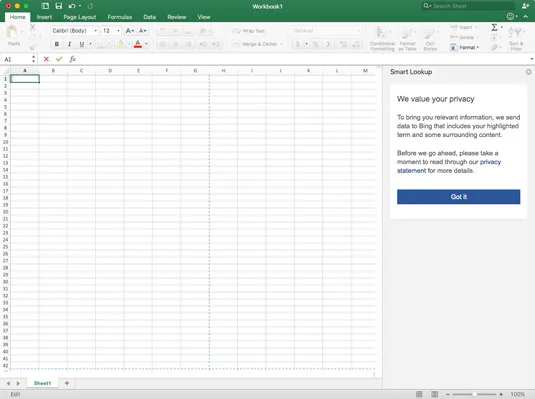Open the Review tab
Viewport: 535px width, 399px height.
tap(177, 17)
